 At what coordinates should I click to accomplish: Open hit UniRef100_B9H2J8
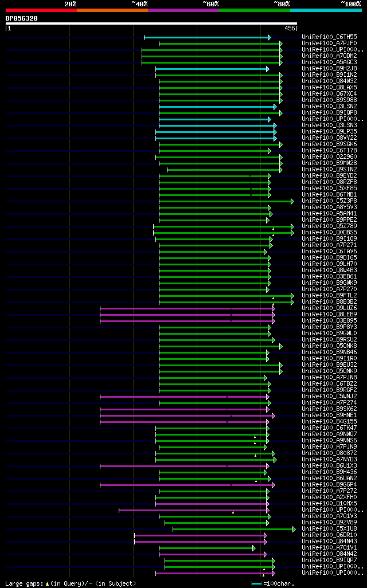pyautogui.click(x=330, y=69)
